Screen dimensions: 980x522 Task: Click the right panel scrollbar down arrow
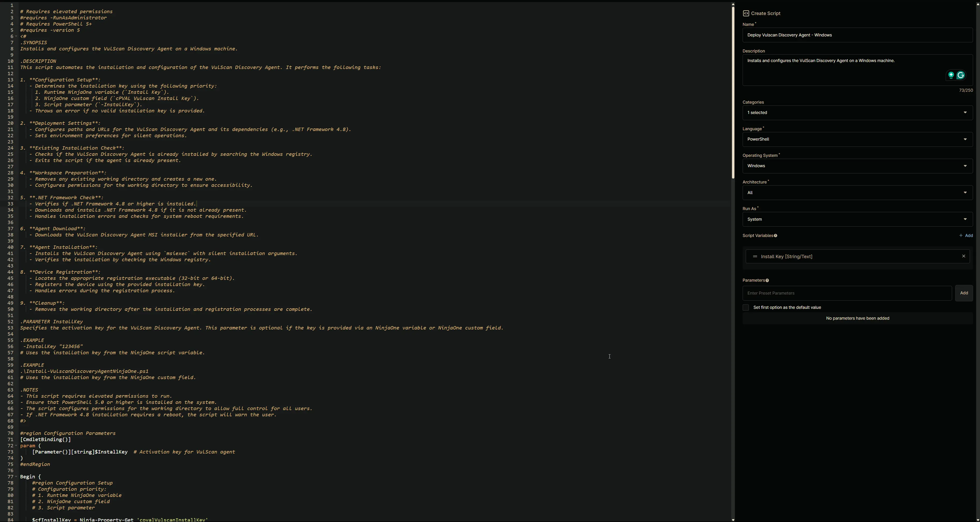point(978,520)
